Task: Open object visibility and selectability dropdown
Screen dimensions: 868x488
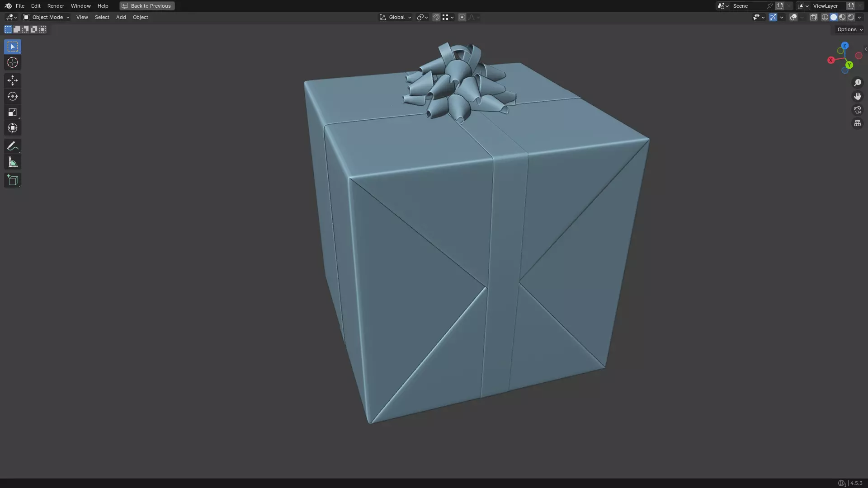Action: 759,17
